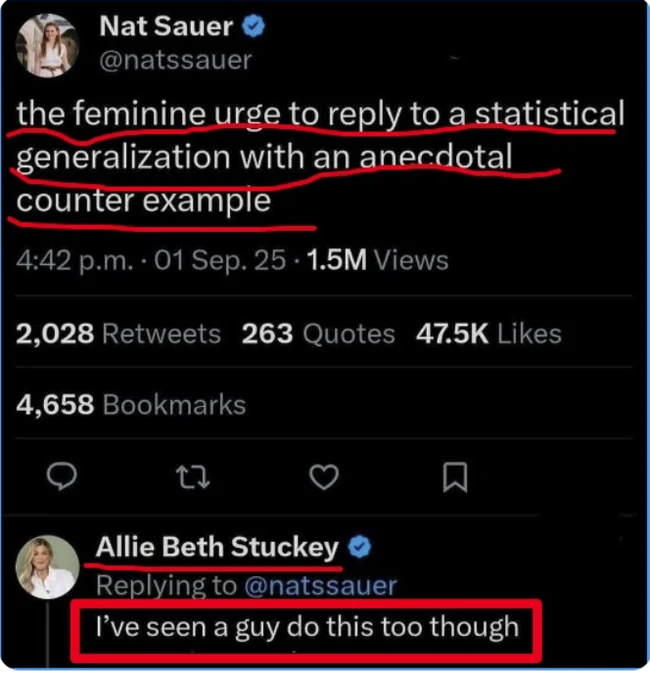The height and width of the screenshot is (678, 650).
Task: Bookmark the tweet with the bookmark icon
Action: (x=455, y=477)
